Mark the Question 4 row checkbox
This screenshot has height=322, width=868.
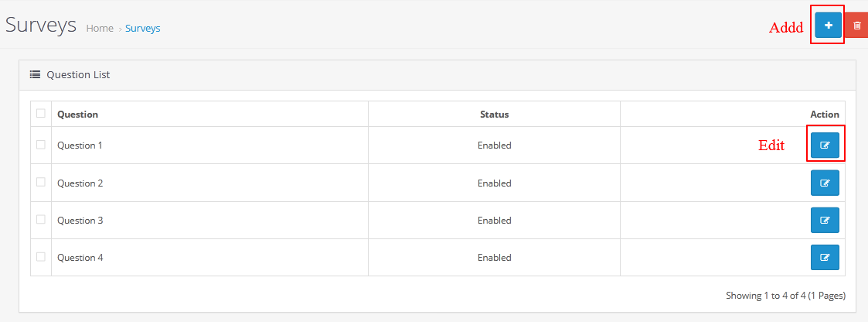coord(40,257)
